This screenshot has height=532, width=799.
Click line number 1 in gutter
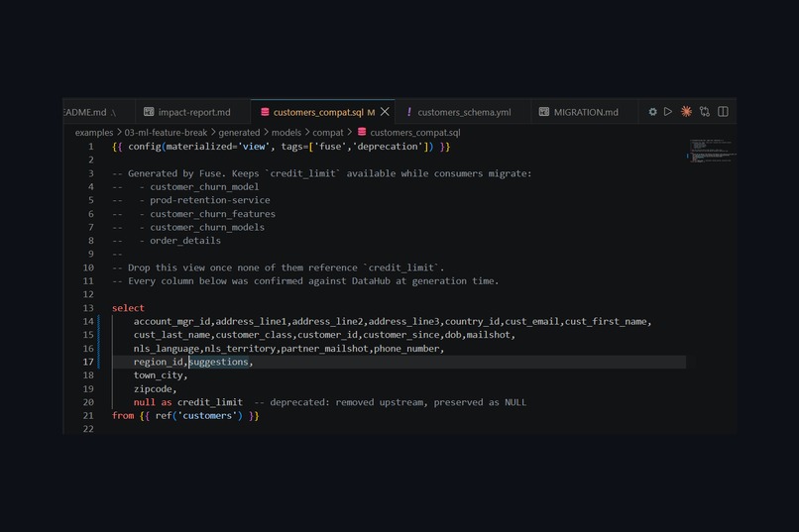click(90, 147)
